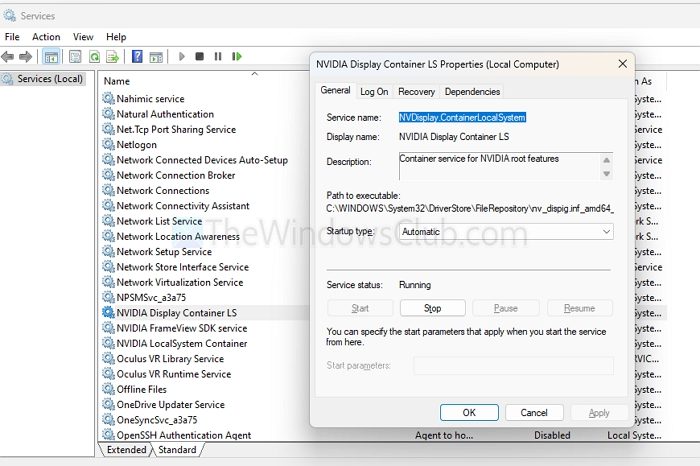
Task: Toggle the action pane toolbar icon
Action: 156,57
